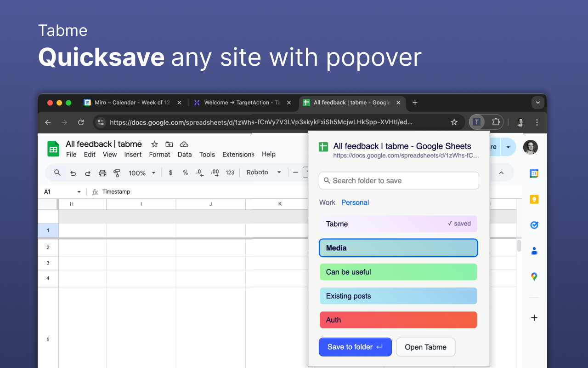Open the Chrome tab search chevron
Screen dimensions: 588x368
pos(537,103)
